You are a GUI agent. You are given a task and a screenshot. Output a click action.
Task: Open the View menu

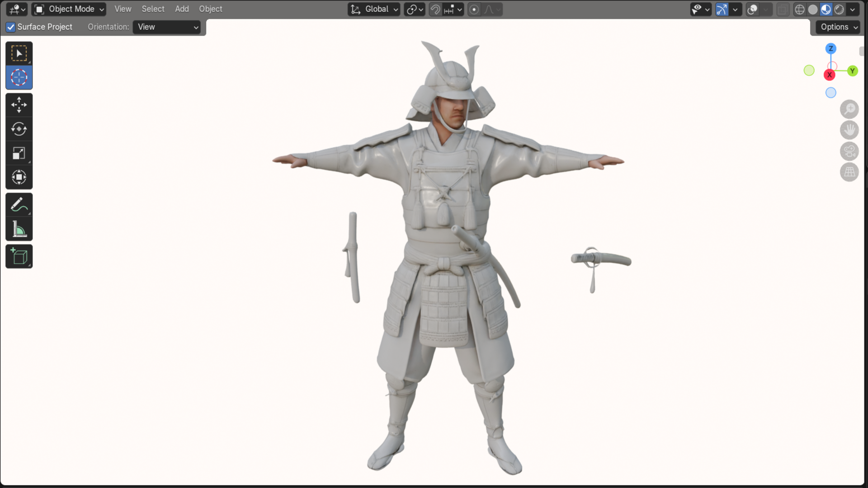(x=123, y=9)
